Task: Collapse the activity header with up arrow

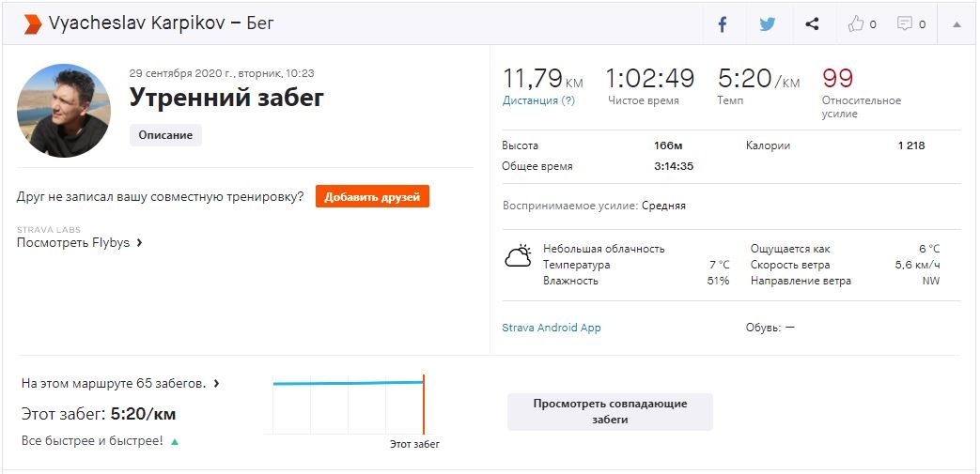Action: pos(957,24)
